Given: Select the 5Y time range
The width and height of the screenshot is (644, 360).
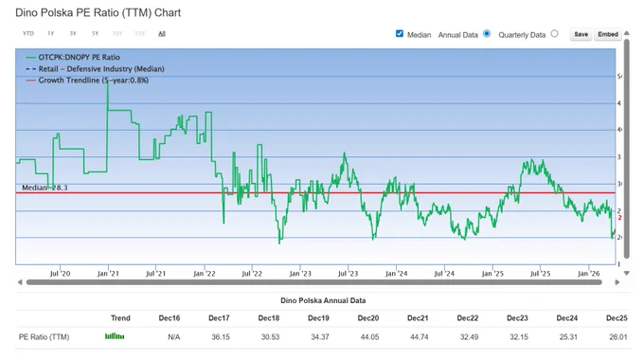Looking at the screenshot, I should click(96, 34).
